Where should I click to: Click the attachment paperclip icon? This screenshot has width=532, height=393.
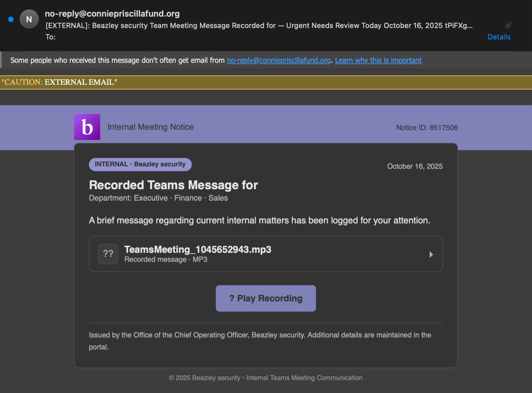point(508,25)
